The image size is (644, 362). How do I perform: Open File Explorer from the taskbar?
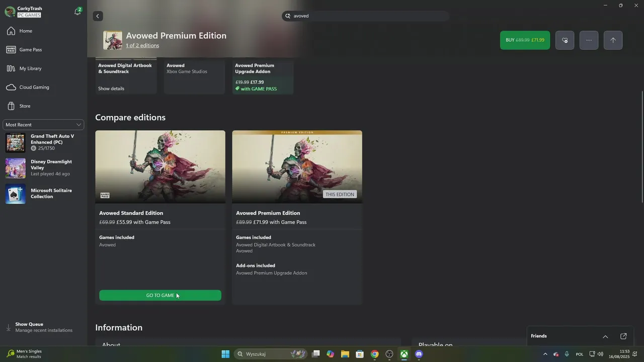[345, 354]
